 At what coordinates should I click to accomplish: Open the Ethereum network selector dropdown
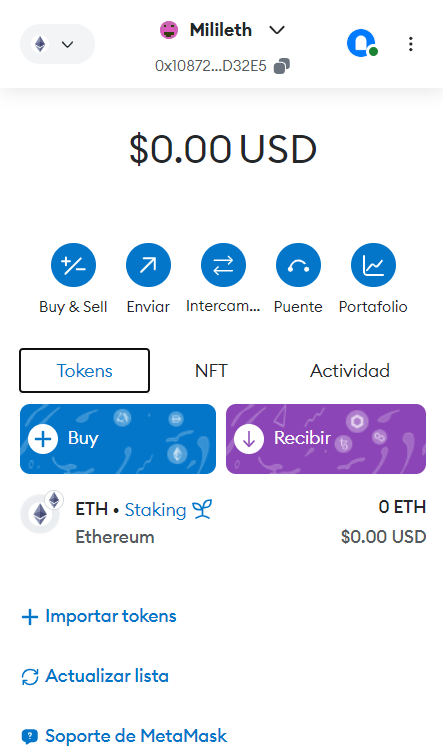point(57,44)
